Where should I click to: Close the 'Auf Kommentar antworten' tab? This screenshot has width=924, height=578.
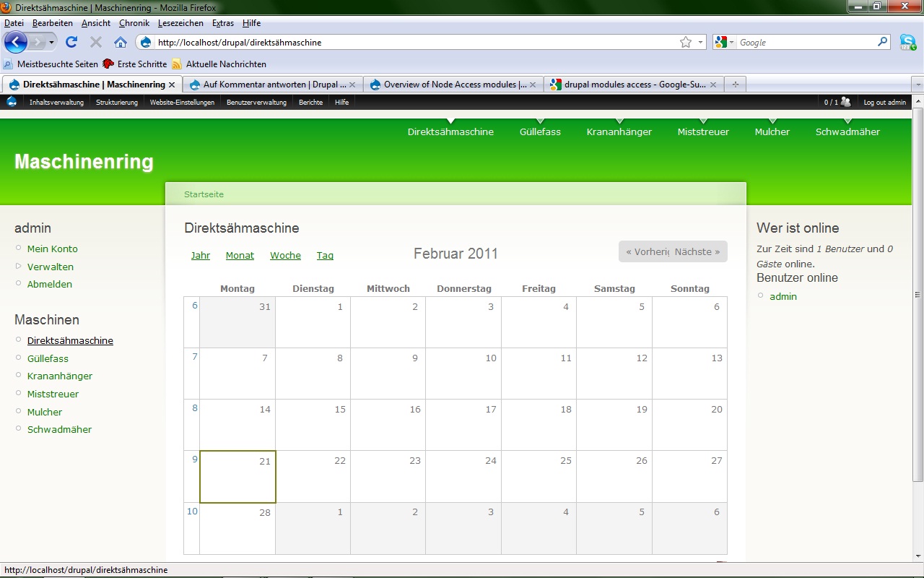click(352, 85)
